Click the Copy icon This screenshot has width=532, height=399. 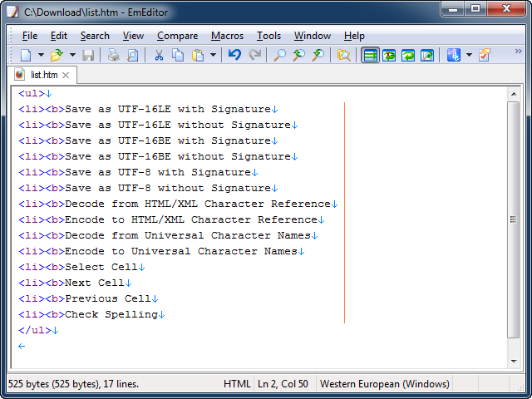click(x=178, y=55)
